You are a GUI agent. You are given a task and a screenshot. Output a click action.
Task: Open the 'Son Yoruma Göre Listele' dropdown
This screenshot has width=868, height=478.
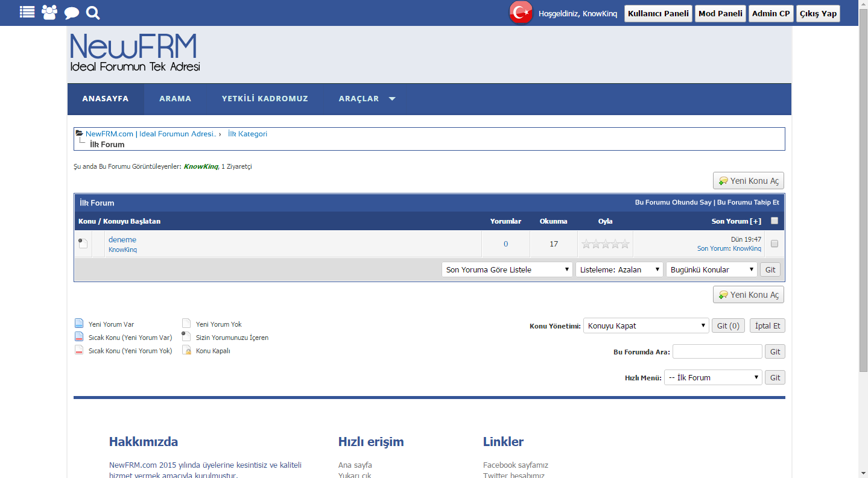pyautogui.click(x=507, y=269)
